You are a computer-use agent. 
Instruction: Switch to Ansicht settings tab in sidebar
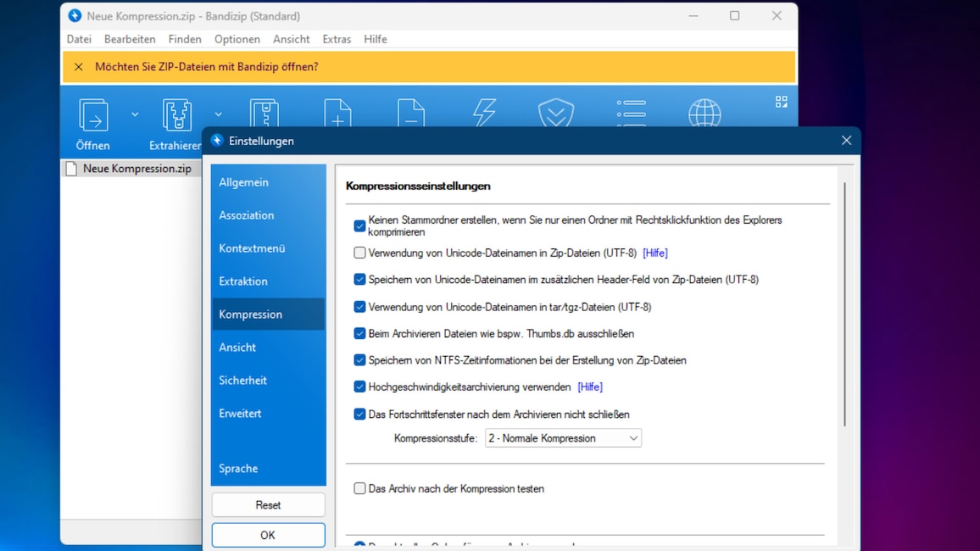point(268,348)
